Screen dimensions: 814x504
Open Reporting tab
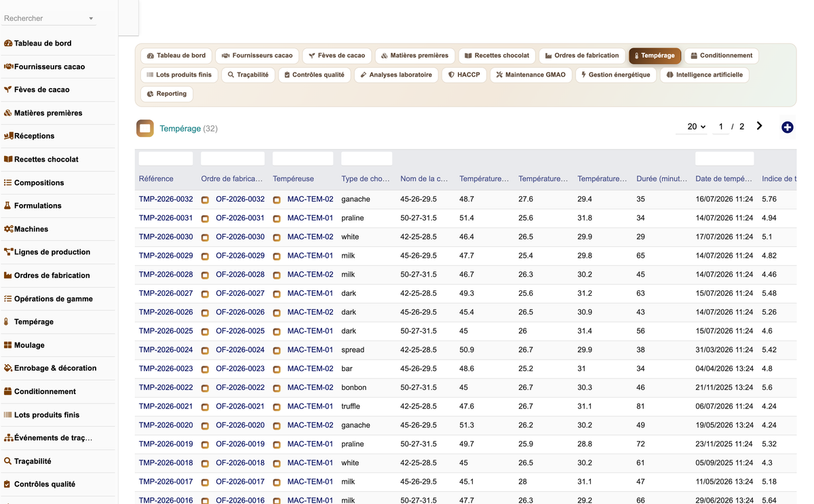[167, 94]
